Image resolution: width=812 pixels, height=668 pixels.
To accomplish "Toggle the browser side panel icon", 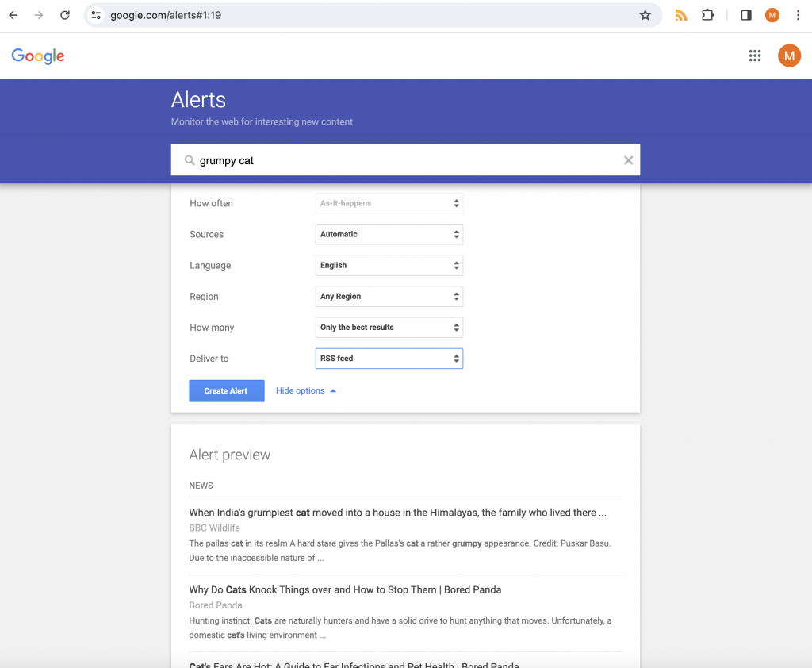I will (745, 15).
